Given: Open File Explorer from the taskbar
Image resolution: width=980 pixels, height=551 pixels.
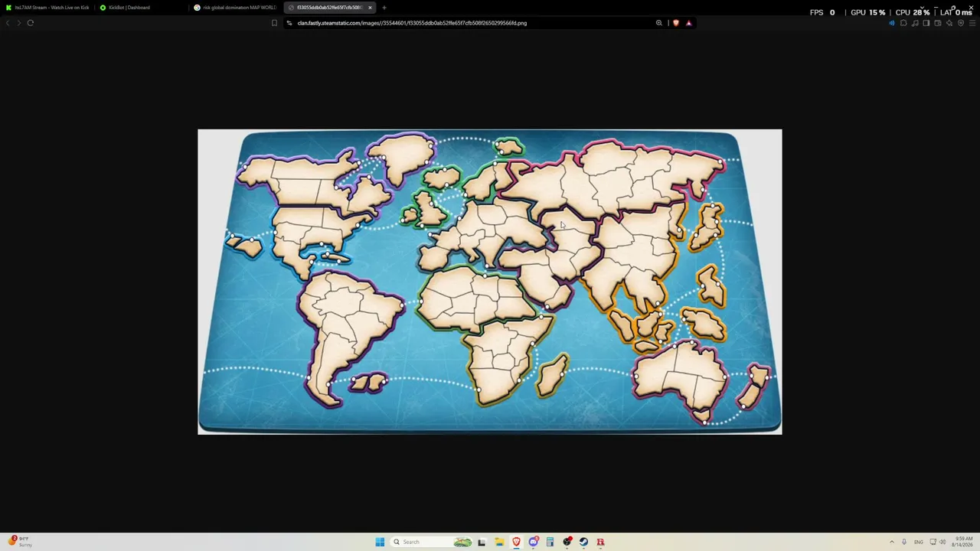Looking at the screenshot, I should coord(499,542).
